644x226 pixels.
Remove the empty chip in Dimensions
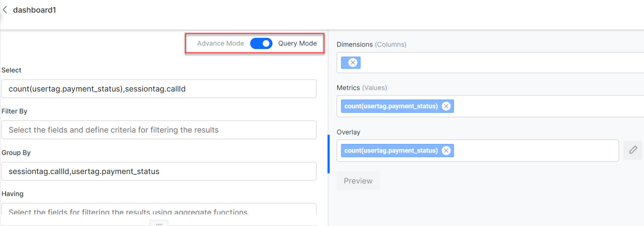coord(353,63)
